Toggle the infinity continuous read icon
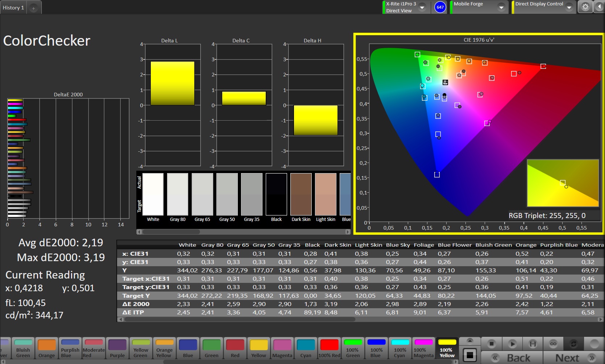The image size is (605, 364). (x=553, y=343)
